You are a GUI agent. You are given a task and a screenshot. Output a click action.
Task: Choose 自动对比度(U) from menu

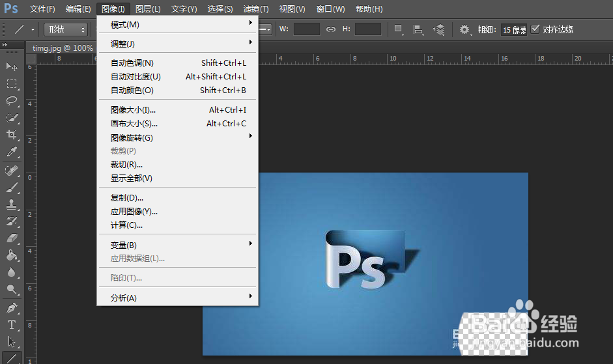[x=177, y=77]
